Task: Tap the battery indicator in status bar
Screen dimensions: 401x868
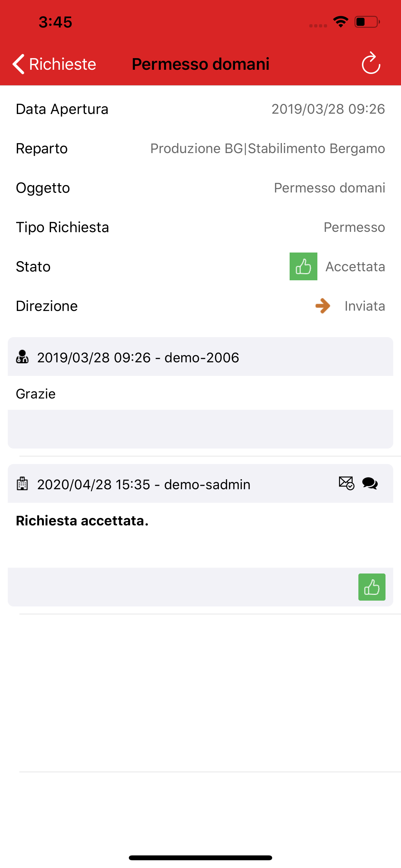Action: click(367, 22)
